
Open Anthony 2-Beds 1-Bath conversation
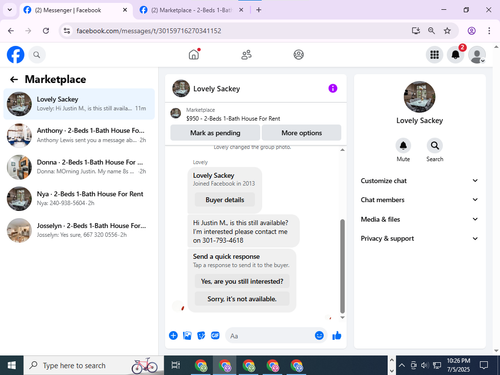(79, 135)
